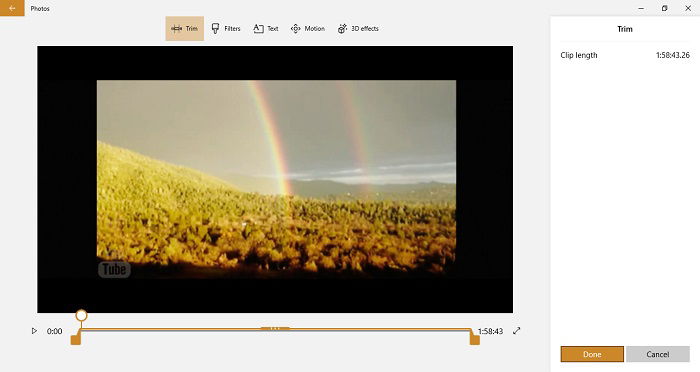This screenshot has height=372, width=700.
Task: Click the video preview frame
Action: [275, 179]
